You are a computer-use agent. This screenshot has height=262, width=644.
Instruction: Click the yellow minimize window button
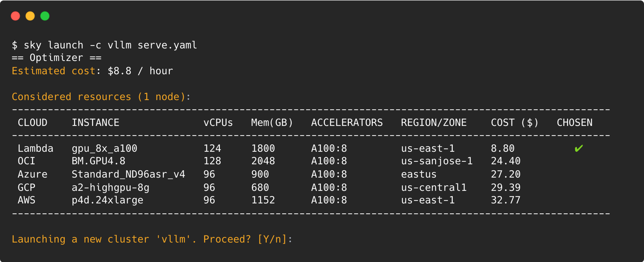[x=30, y=16]
